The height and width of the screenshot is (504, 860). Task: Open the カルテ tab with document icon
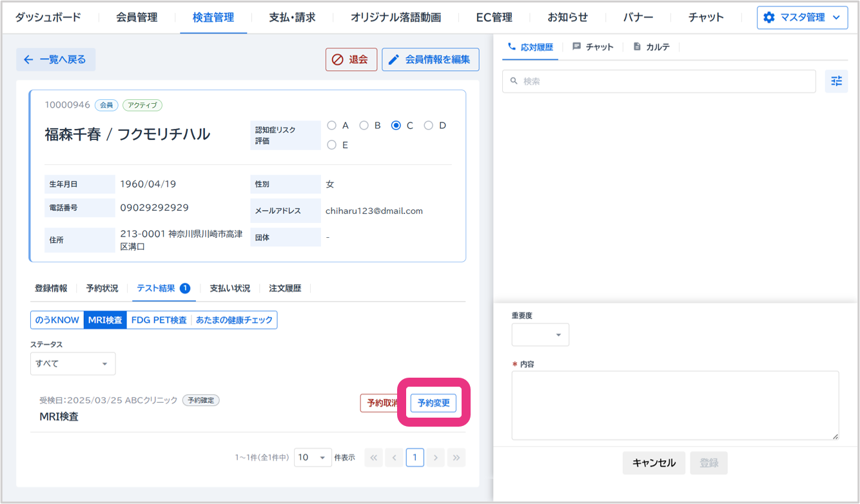(651, 47)
